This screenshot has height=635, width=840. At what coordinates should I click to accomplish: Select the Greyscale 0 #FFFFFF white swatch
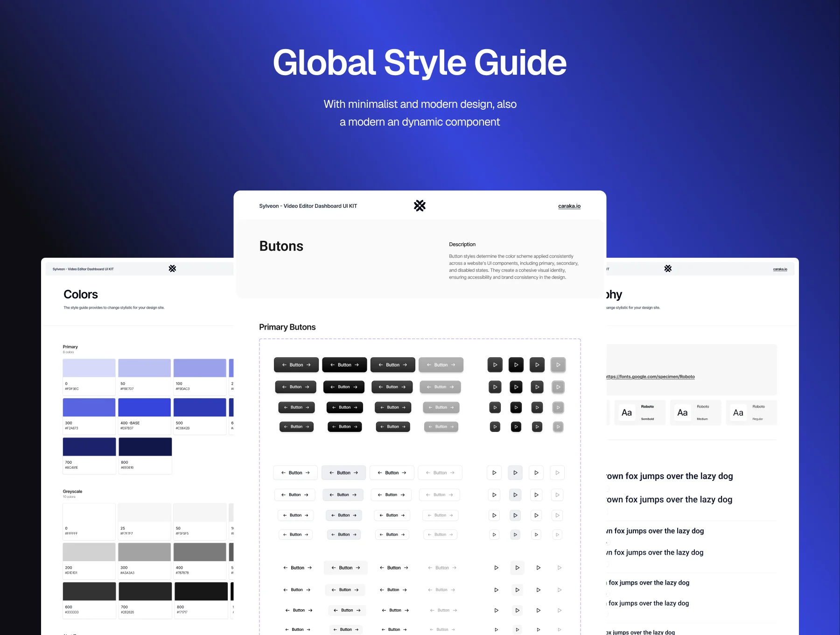click(89, 522)
